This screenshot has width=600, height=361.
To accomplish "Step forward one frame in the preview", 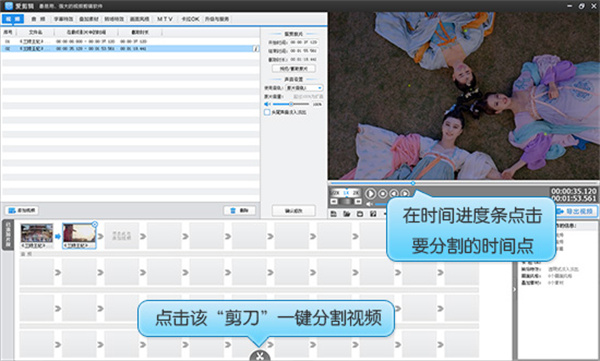I will 404,194.
